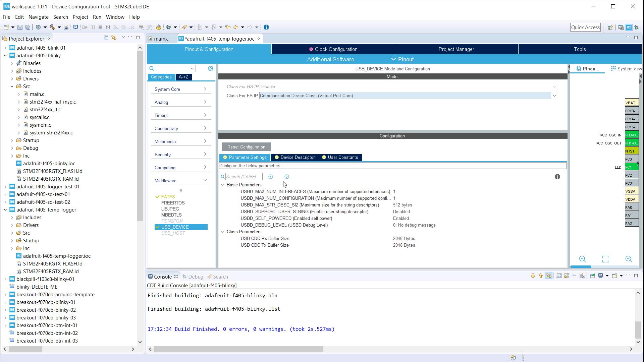644x362 pixels.
Task: Open the Navigate menu
Action: [x=39, y=17]
